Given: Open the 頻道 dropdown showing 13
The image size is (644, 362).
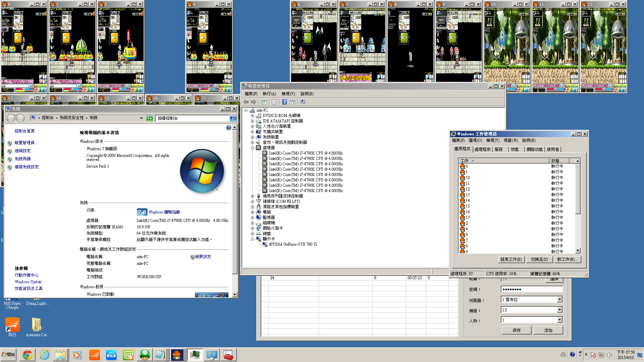Looking at the screenshot, I should click(x=559, y=310).
